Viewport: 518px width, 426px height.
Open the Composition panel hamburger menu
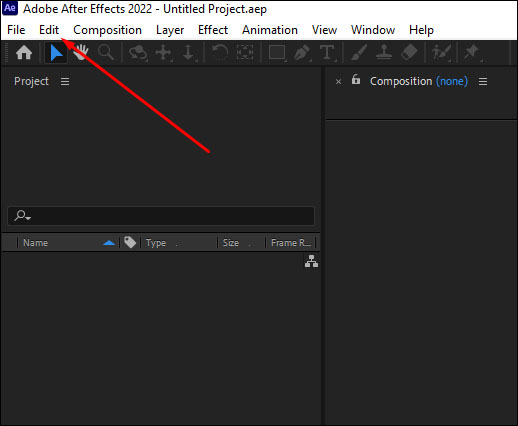point(483,81)
